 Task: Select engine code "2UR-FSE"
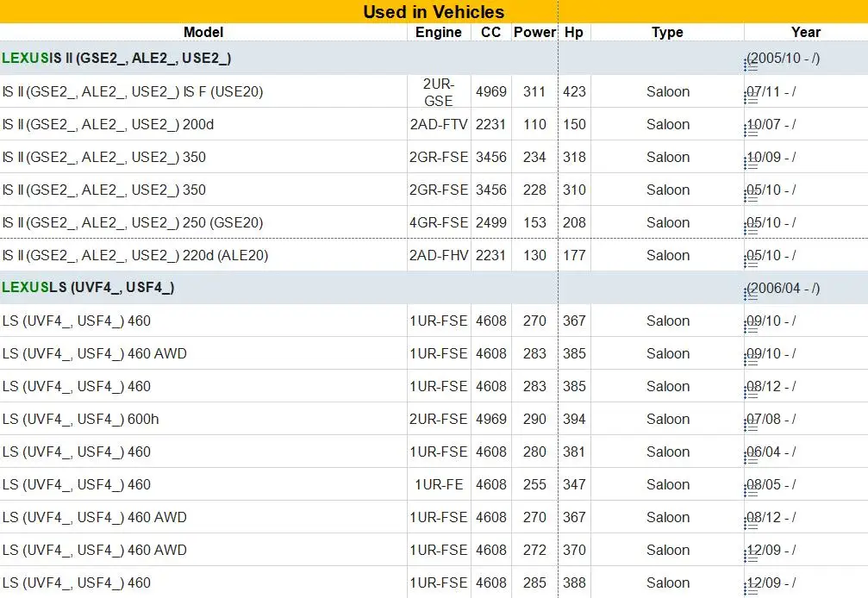(439, 420)
